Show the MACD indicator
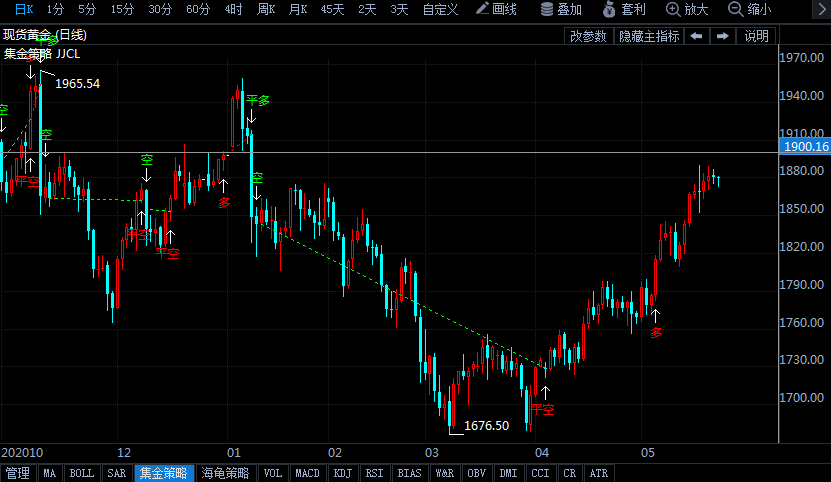The width and height of the screenshot is (831, 482). coord(307,473)
